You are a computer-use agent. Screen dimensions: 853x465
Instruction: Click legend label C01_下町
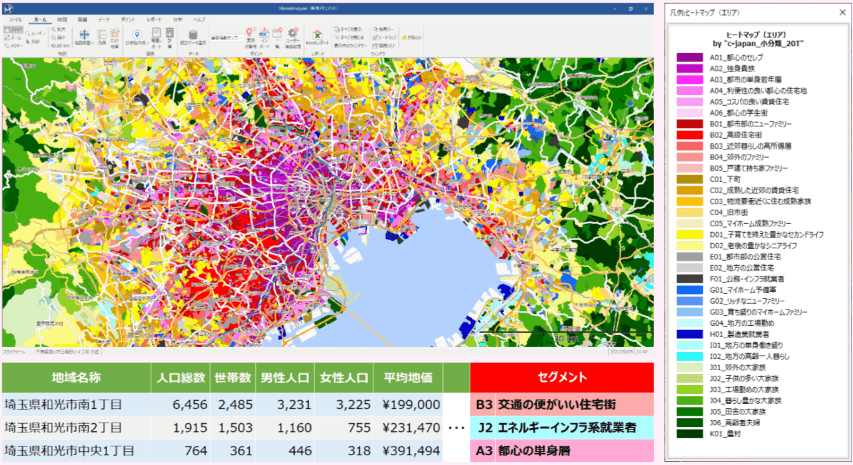[x=725, y=179]
